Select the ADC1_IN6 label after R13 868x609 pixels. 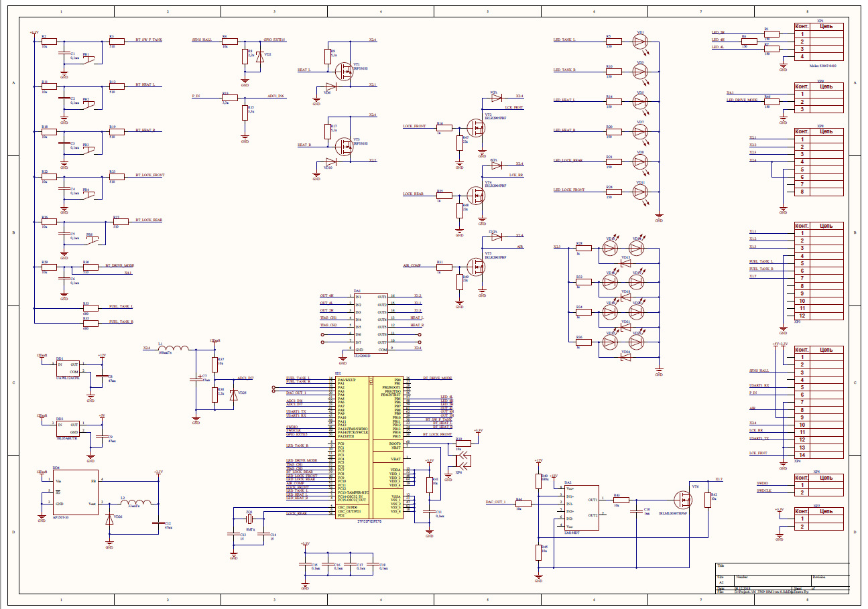pos(276,96)
